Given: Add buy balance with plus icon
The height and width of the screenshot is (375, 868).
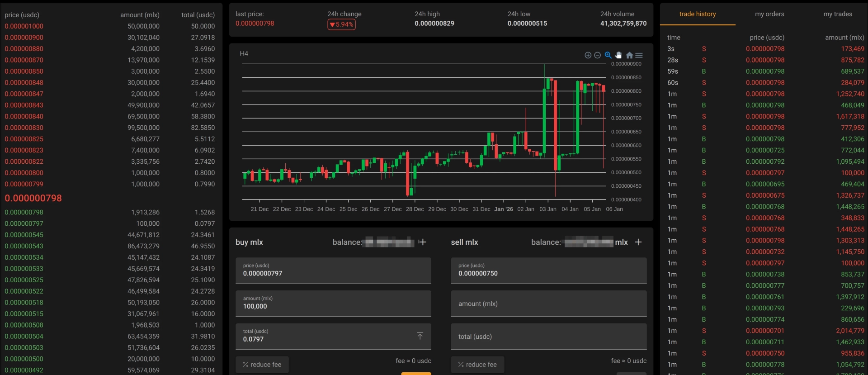Looking at the screenshot, I should pyautogui.click(x=423, y=242).
